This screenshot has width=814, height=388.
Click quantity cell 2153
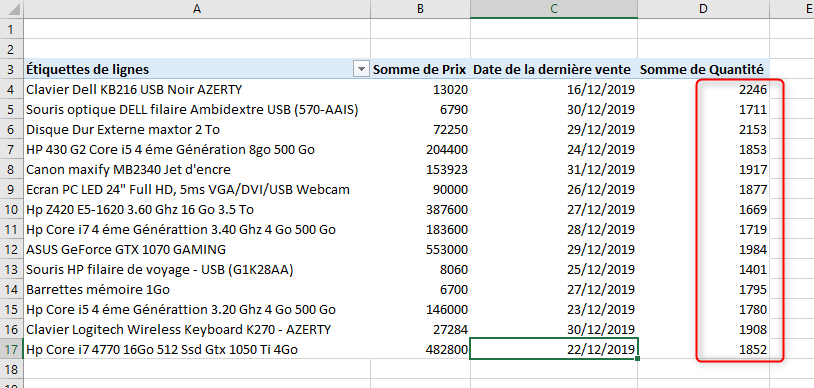(703, 129)
